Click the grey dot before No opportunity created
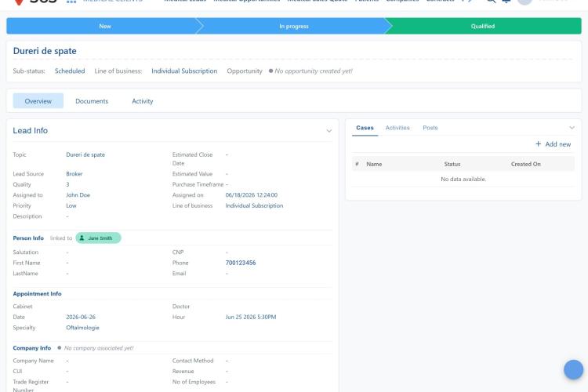The height and width of the screenshot is (392, 588). [270, 71]
